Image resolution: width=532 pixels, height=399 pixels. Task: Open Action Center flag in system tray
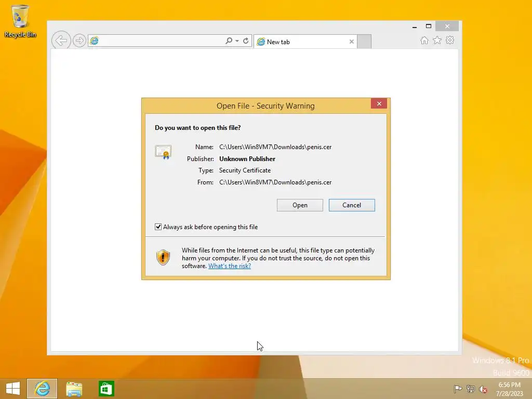[458, 389]
